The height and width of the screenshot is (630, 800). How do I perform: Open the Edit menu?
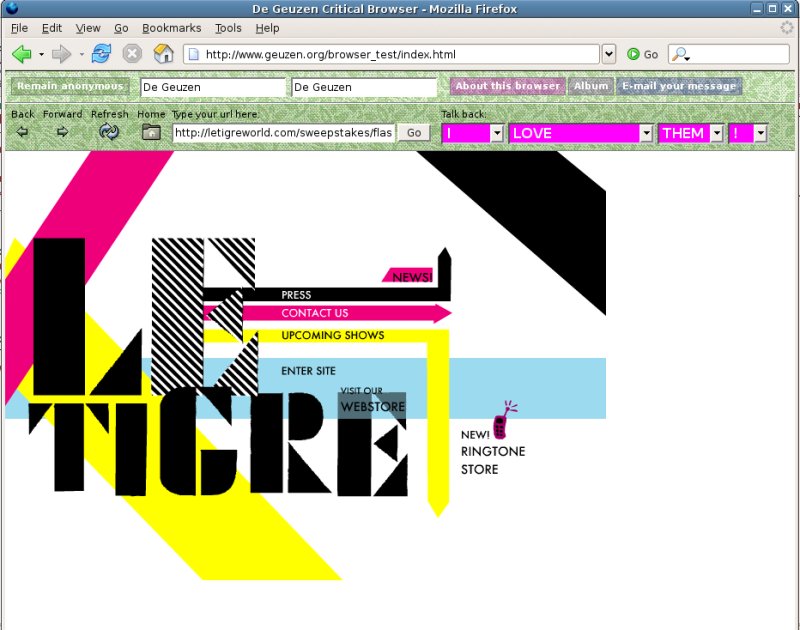(52, 28)
